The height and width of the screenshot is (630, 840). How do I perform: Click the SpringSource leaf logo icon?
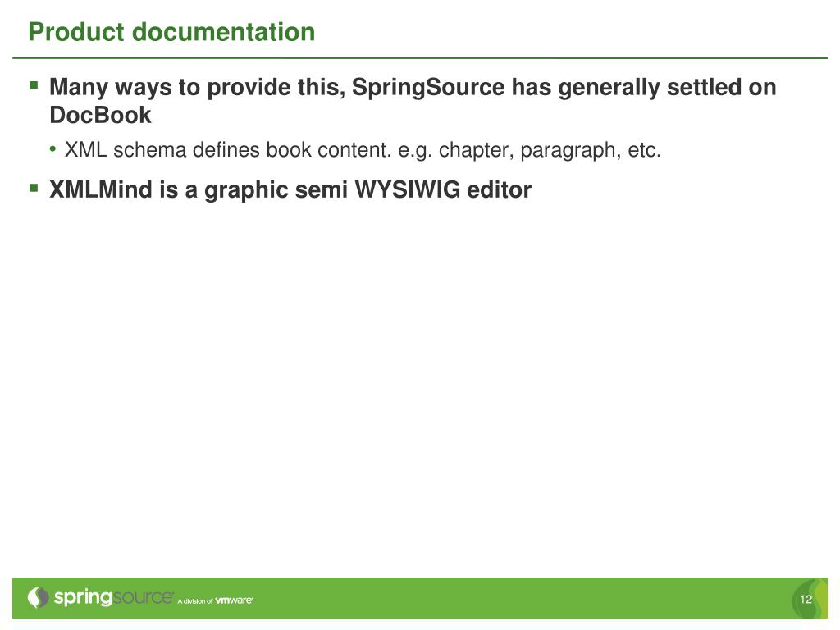[38, 597]
